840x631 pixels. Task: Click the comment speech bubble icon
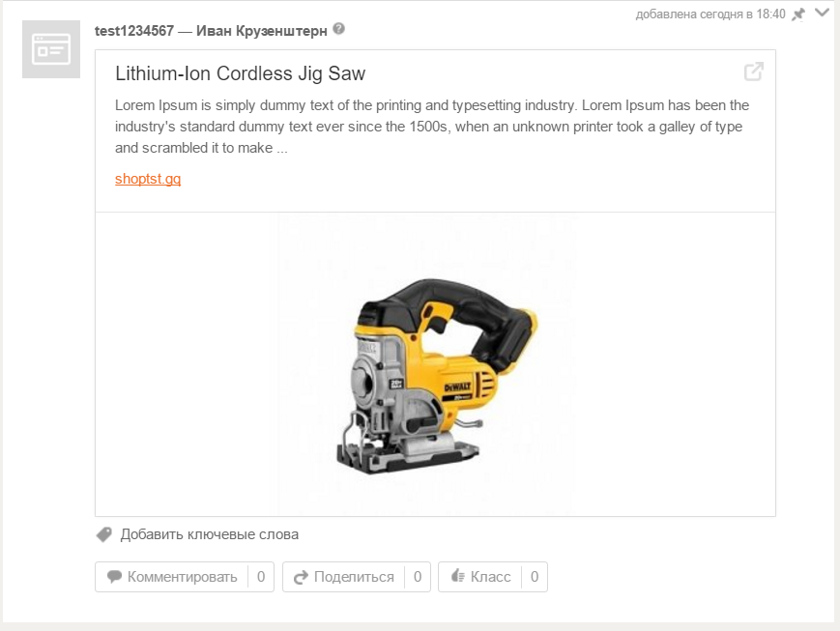114,577
